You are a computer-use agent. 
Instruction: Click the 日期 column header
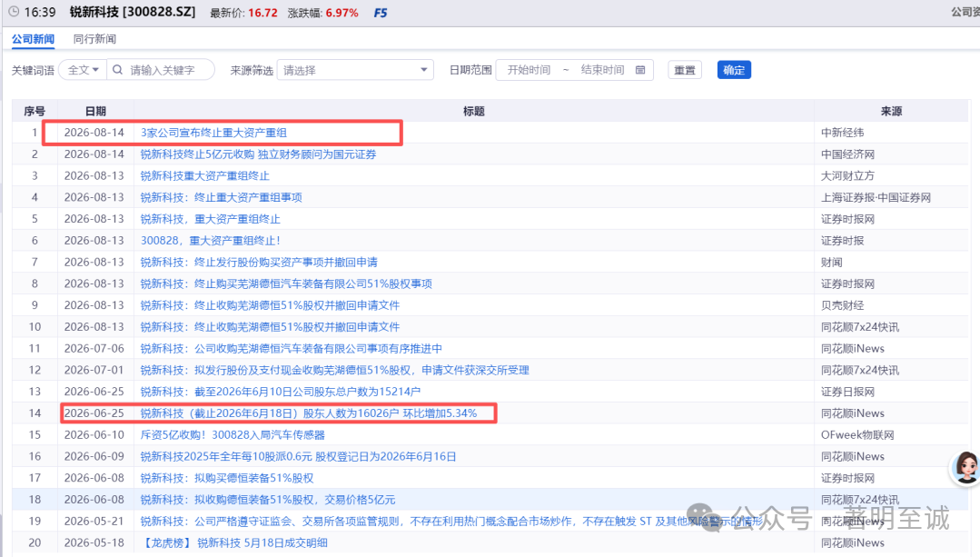tap(95, 111)
